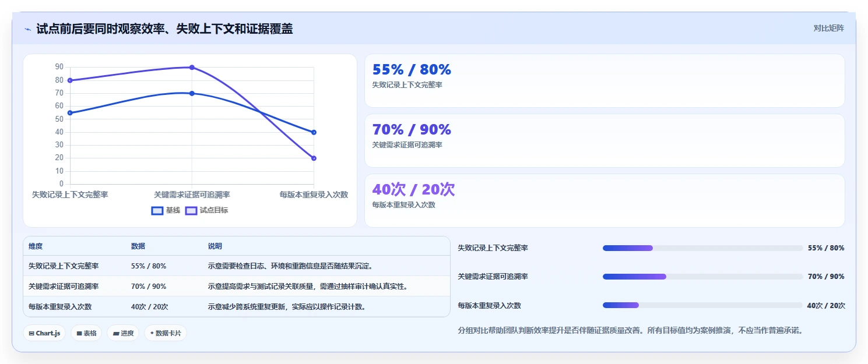Click the 维度 column header
The width and height of the screenshot is (868, 364).
[x=36, y=246]
